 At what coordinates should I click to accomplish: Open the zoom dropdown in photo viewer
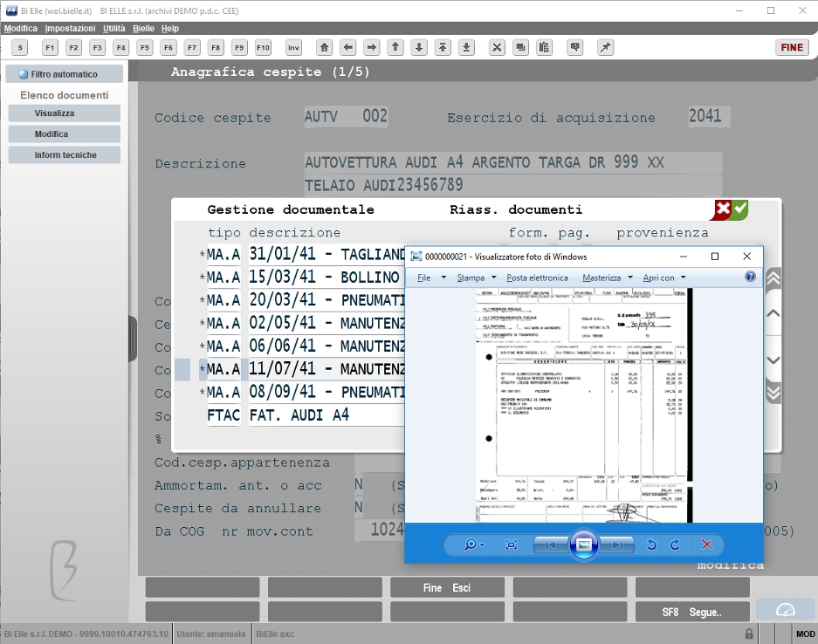474,545
